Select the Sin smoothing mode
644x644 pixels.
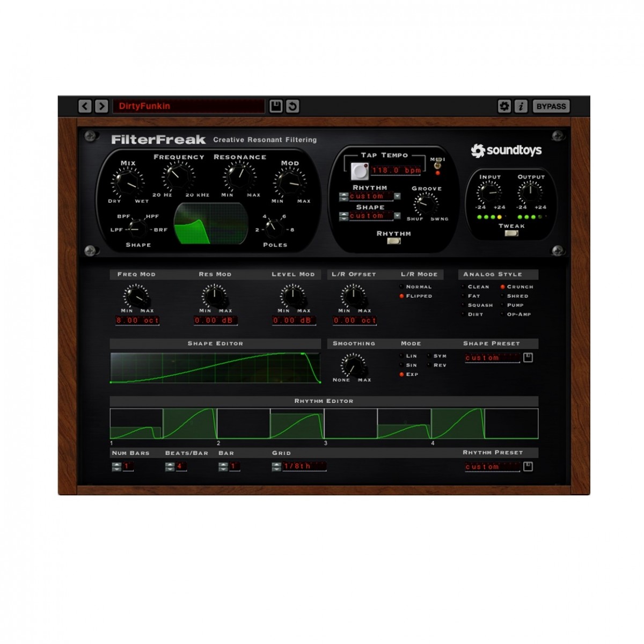[x=402, y=365]
